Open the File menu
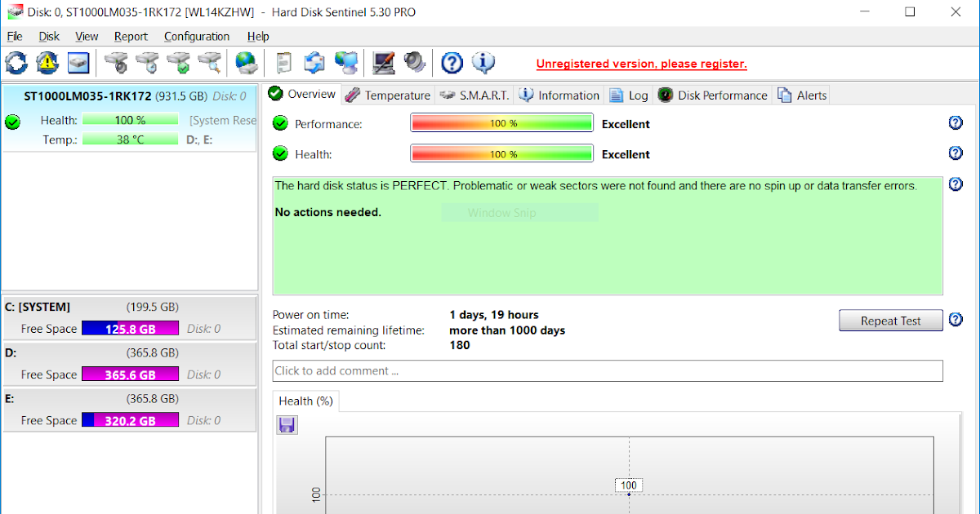The height and width of the screenshot is (514, 980). (x=15, y=36)
